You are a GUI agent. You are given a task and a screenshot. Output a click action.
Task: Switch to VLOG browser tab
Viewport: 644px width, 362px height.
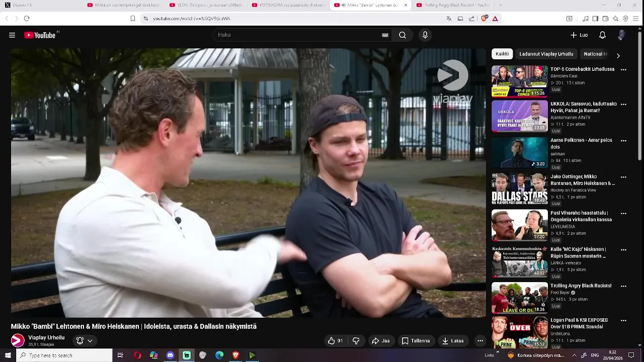[x=205, y=5]
